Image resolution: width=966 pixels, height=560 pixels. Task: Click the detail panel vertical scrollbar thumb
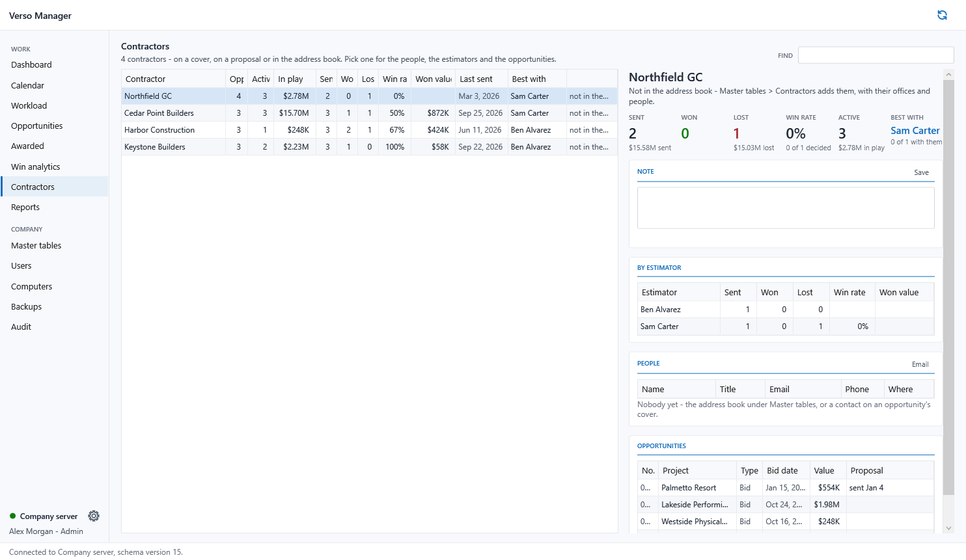(x=948, y=287)
